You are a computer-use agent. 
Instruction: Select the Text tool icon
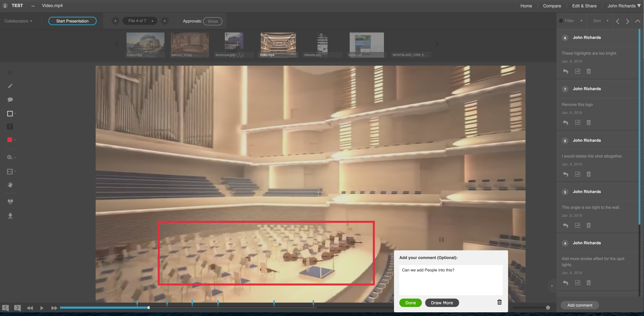pos(10,127)
